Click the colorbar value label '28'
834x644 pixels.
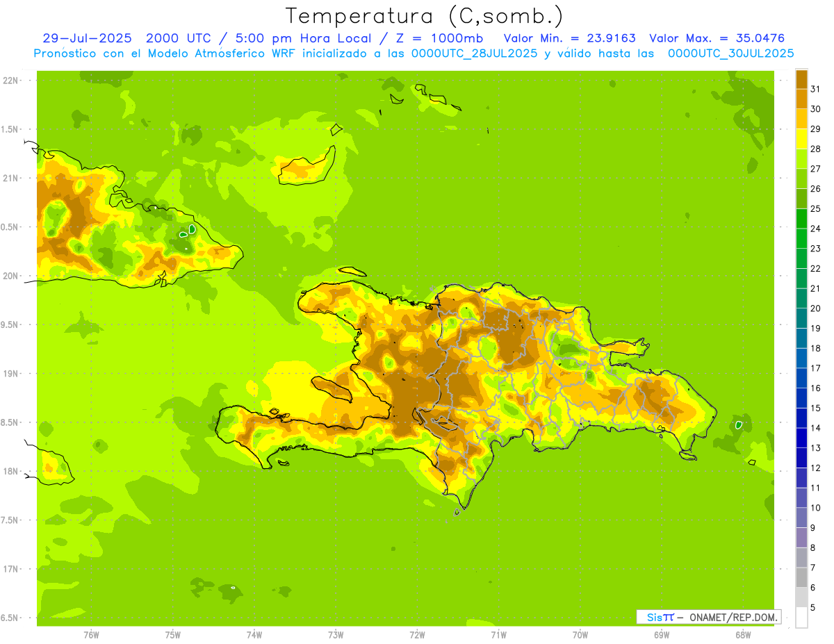(816, 149)
